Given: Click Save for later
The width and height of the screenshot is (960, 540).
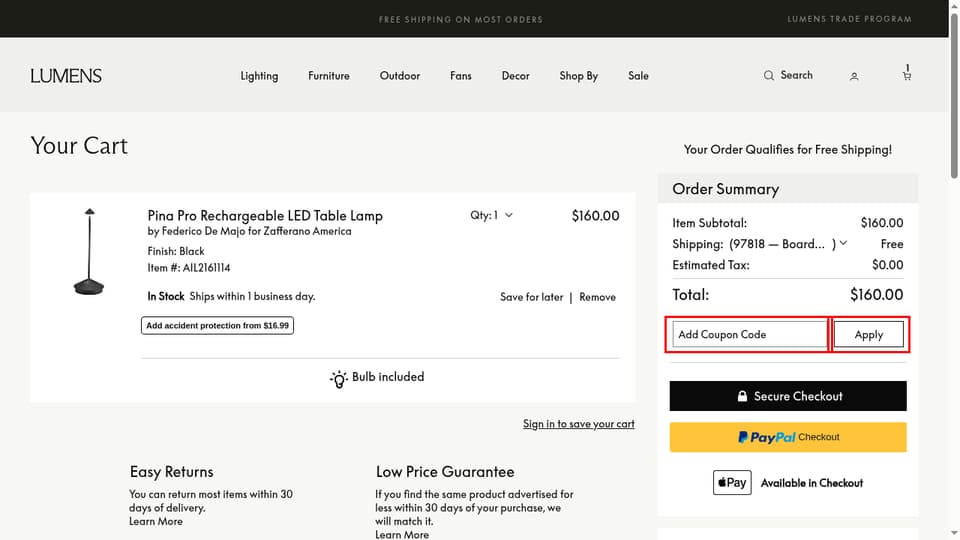Looking at the screenshot, I should pos(531,297).
